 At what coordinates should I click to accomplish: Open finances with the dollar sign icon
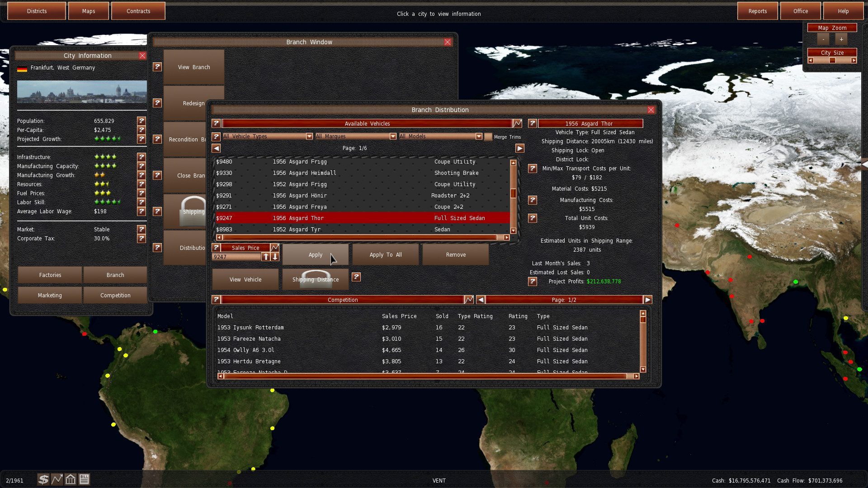pos(43,479)
